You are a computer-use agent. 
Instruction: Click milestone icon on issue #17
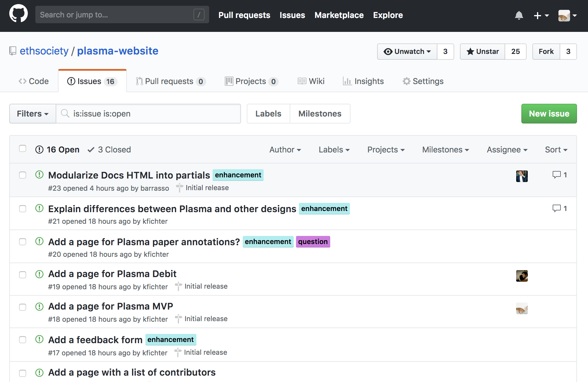pyautogui.click(x=178, y=352)
